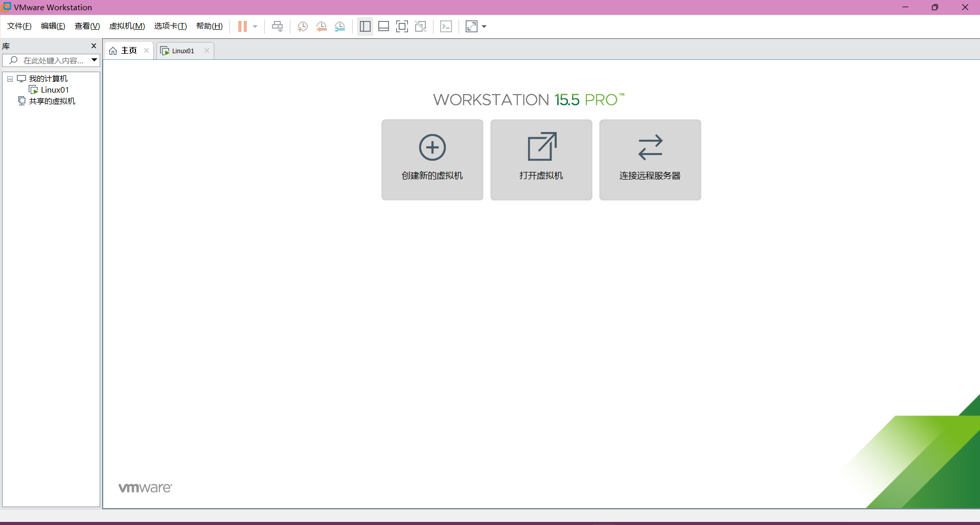Open the 选项卡(T) menu
The width and height of the screenshot is (980, 525).
tap(171, 26)
